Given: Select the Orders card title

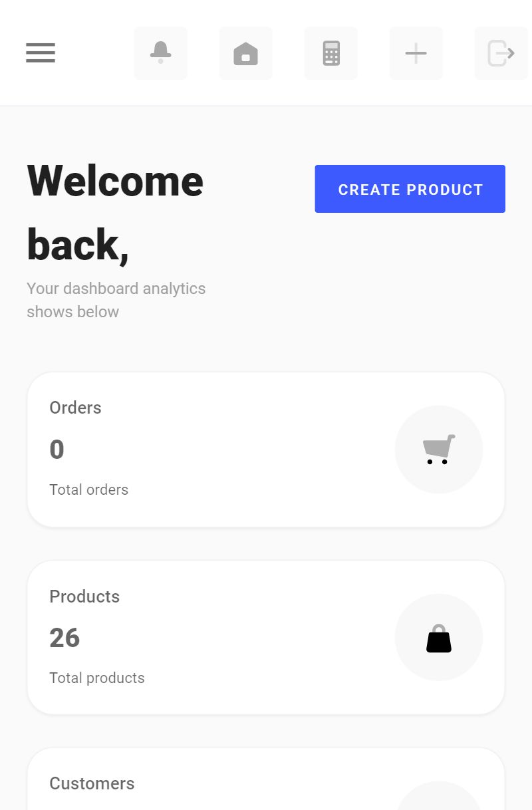Looking at the screenshot, I should pyautogui.click(x=75, y=408).
